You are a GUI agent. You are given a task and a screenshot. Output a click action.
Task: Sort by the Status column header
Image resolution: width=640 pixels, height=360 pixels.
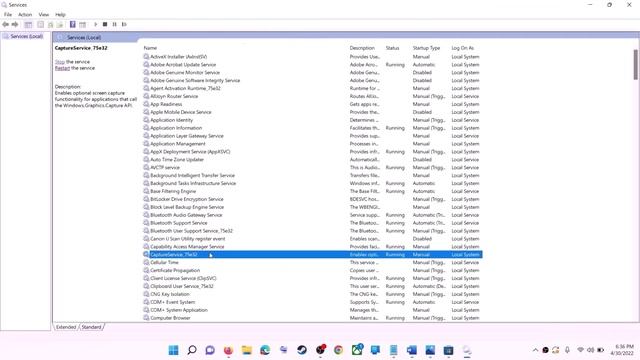[392, 48]
